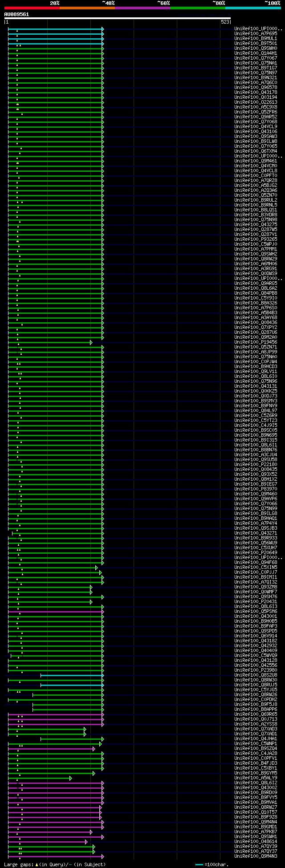The height and width of the screenshot is (868, 285).
Task: Select hit UniRef100_A7QY39
Action: coord(256,846)
